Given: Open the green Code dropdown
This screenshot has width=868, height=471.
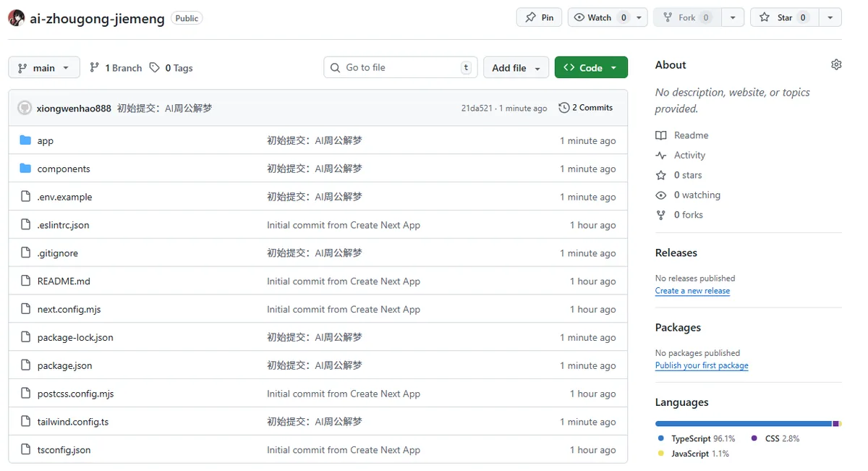Looking at the screenshot, I should [590, 67].
